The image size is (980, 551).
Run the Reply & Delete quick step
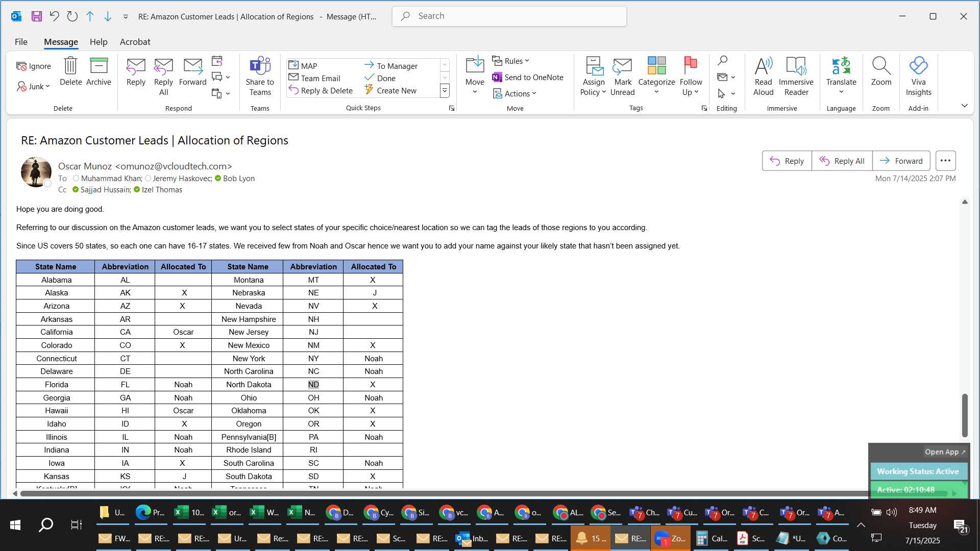(321, 90)
